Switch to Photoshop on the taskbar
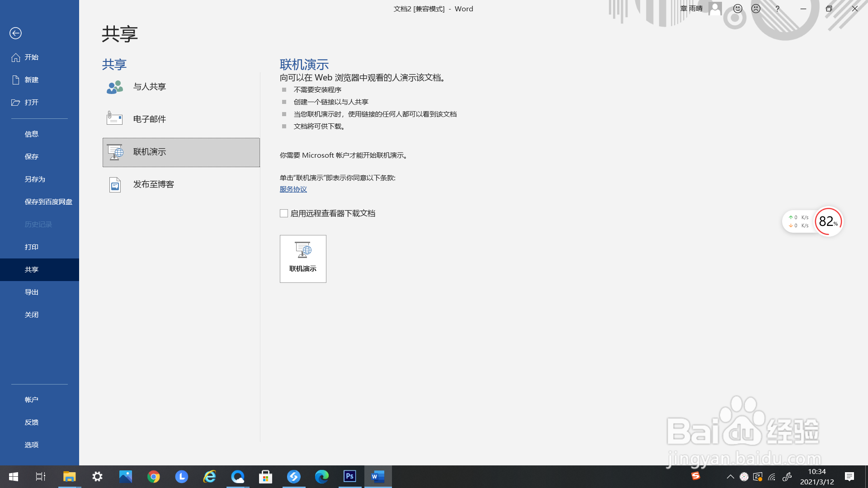The width and height of the screenshot is (868, 488). coord(349,477)
